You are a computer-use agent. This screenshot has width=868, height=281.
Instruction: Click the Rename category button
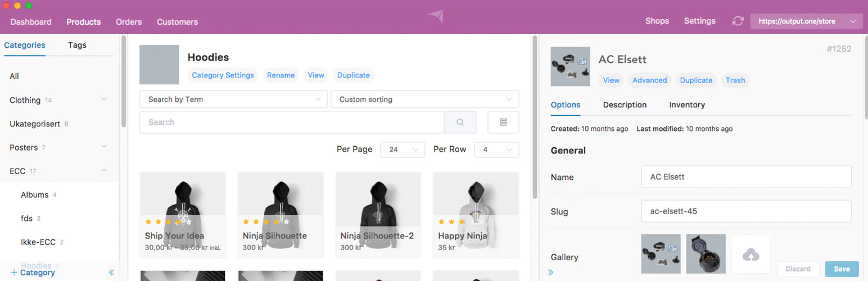coord(281,75)
